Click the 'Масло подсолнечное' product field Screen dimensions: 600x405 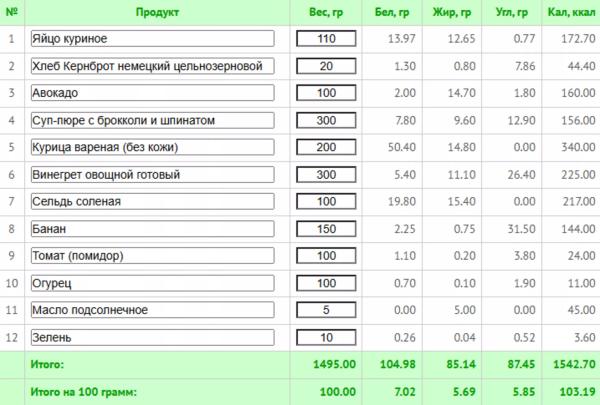(153, 310)
